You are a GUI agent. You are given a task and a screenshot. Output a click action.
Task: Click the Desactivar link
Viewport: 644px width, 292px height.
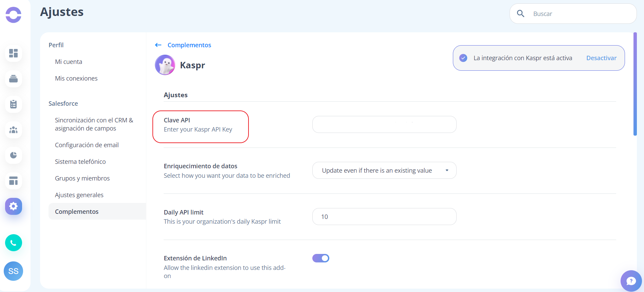point(601,58)
